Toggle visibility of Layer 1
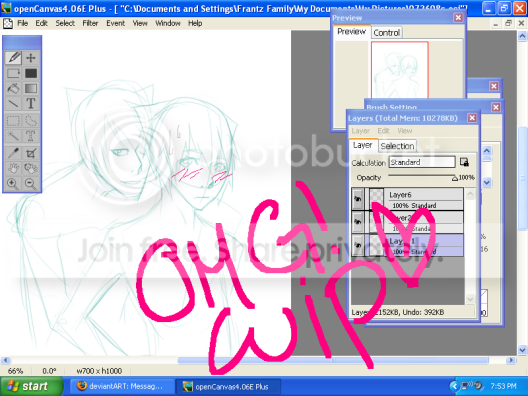This screenshot has height=396, width=528. 358,245
